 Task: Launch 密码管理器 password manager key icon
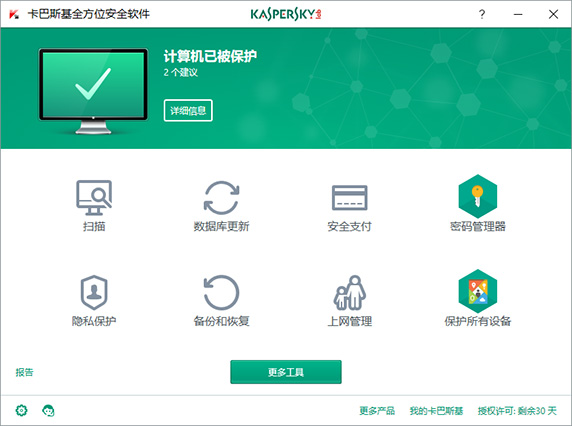point(478,196)
